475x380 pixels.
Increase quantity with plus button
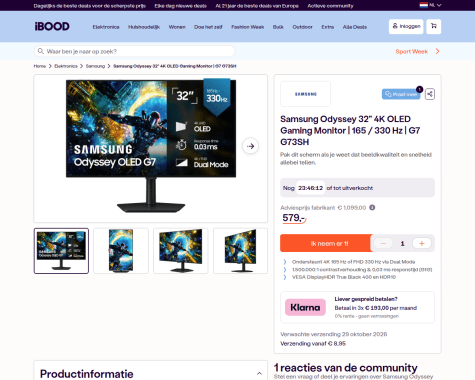422,244
